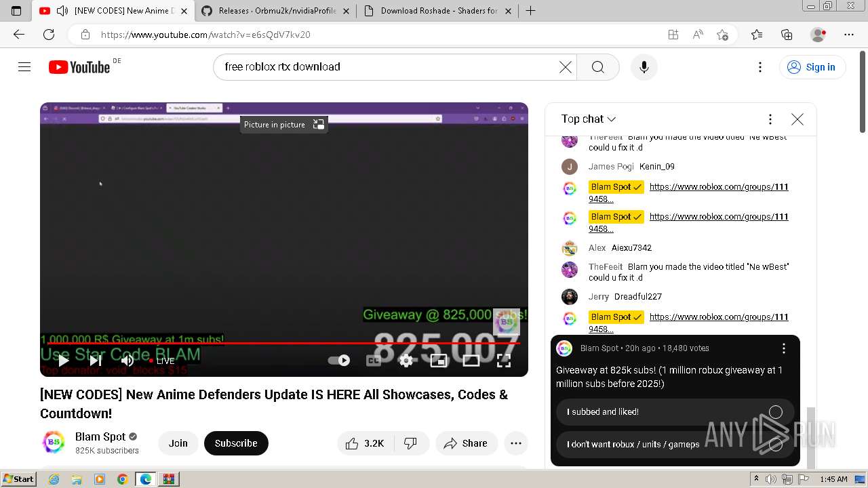Open Edge settings and more menu
This screenshot has height=488, width=868.
[x=848, y=35]
